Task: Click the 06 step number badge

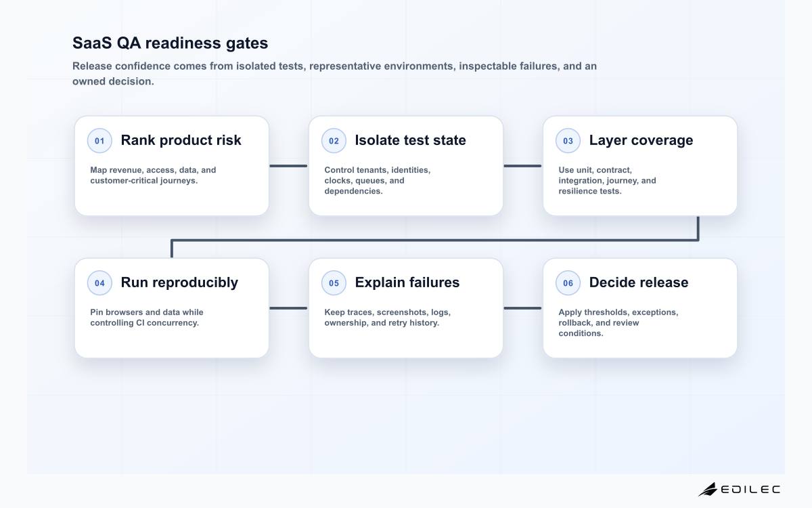Action: tap(568, 283)
